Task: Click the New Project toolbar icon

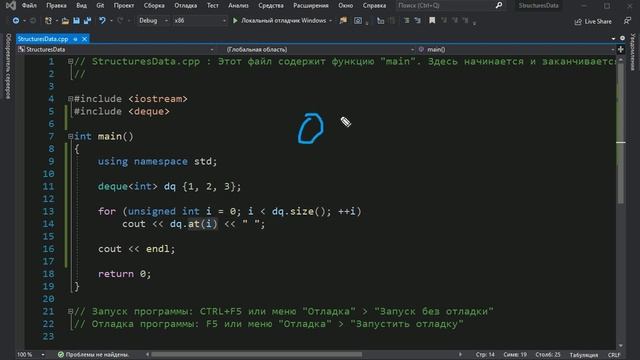Action: point(48,20)
